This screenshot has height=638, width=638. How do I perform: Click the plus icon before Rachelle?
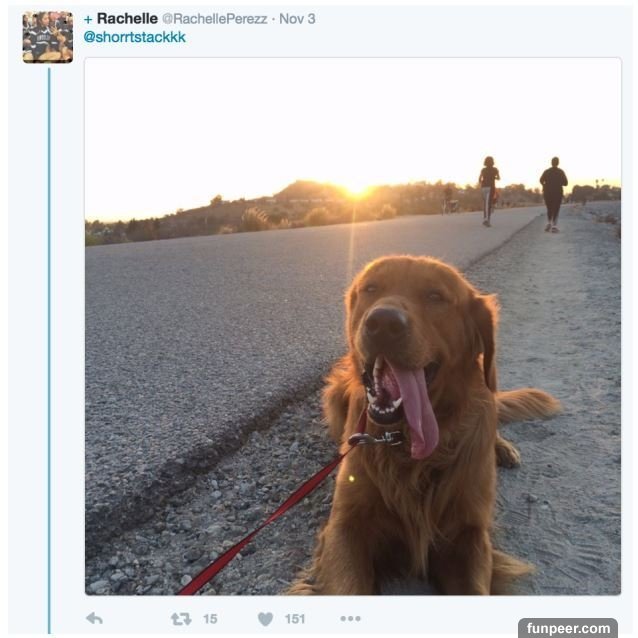pos(88,19)
